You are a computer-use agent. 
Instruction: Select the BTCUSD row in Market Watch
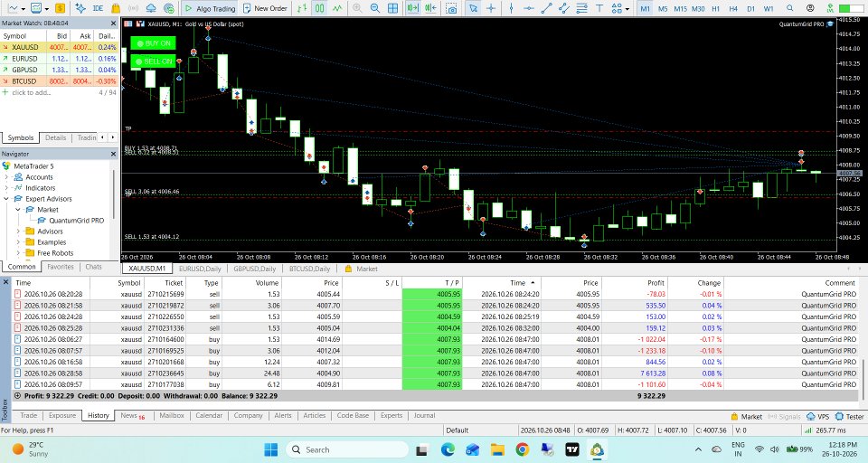tap(60, 80)
